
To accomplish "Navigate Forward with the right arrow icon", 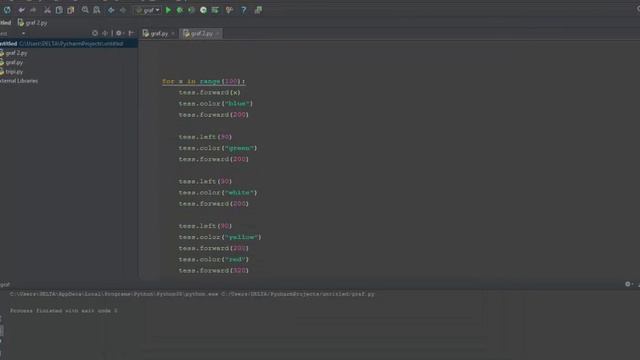I will [123, 10].
